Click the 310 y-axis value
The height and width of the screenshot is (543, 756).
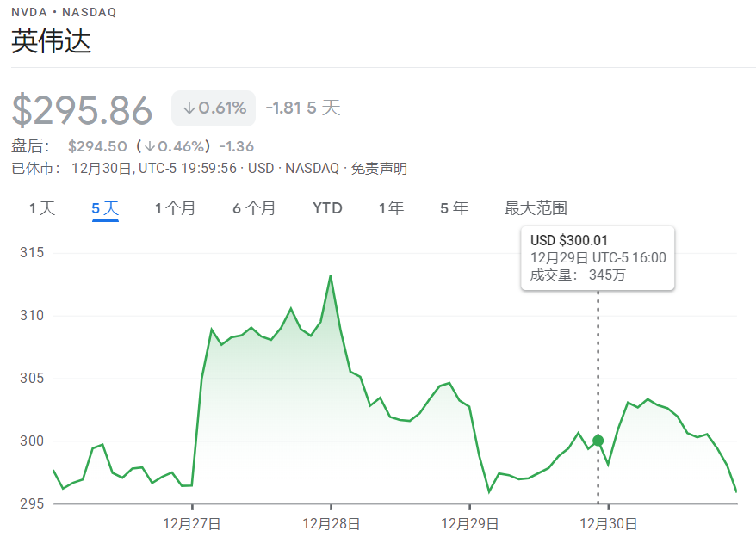pyautogui.click(x=32, y=315)
